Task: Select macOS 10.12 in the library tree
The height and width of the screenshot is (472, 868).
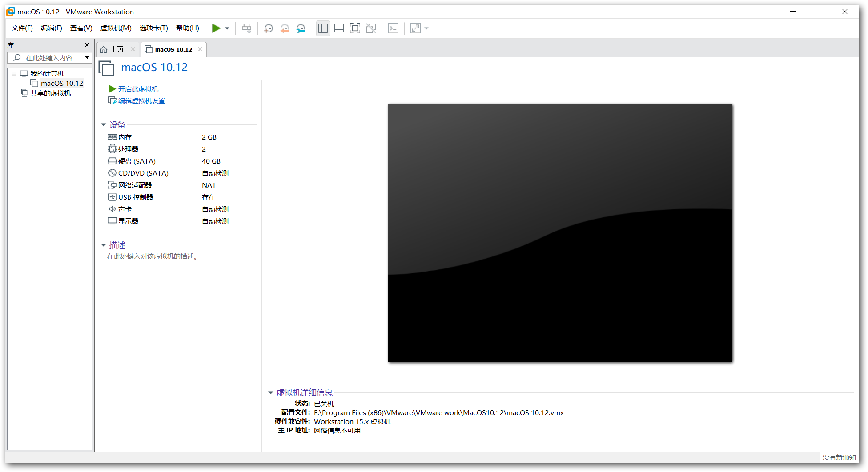Action: coord(62,84)
